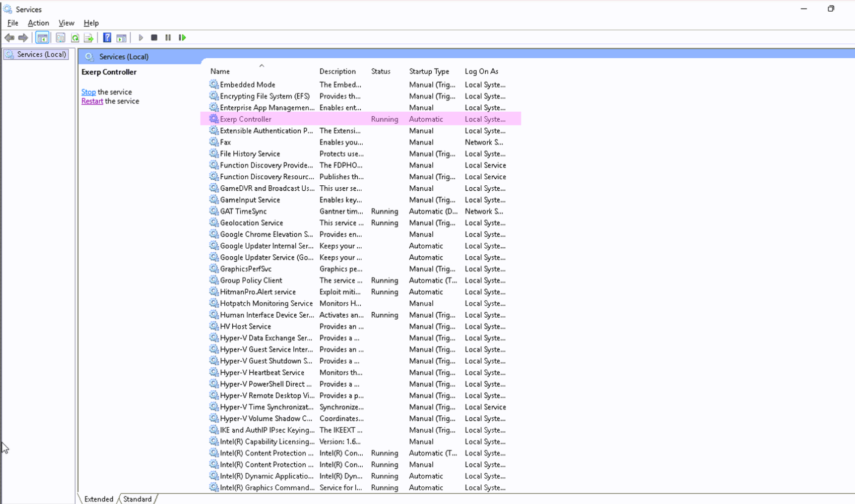This screenshot has width=855, height=504.
Task: Open the Action menu
Action: point(38,23)
